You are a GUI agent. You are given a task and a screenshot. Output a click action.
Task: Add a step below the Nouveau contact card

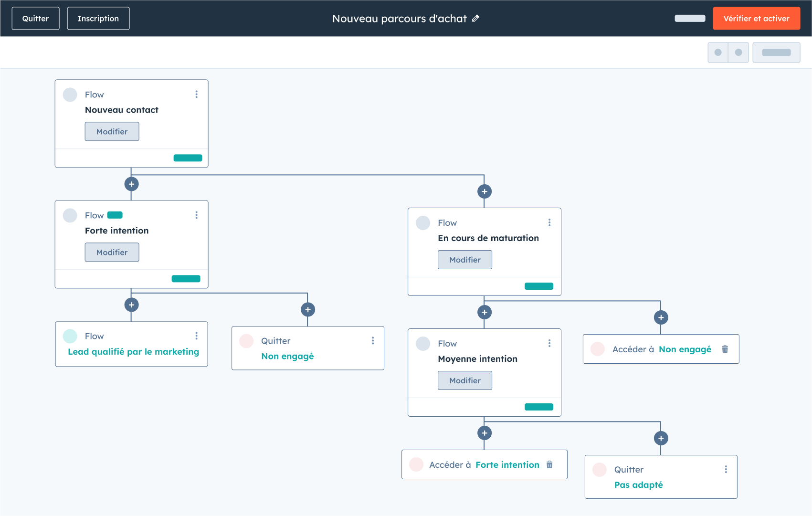tap(131, 184)
